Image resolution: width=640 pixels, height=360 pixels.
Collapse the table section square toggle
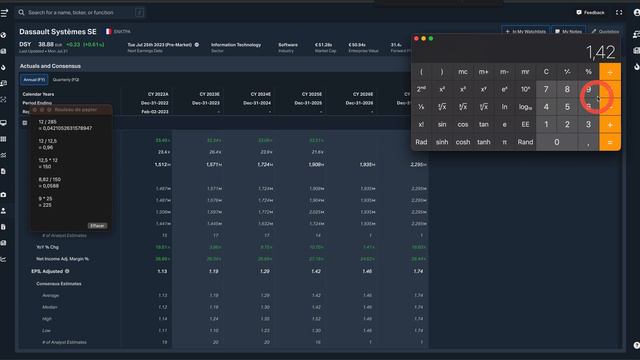pyautogui.click(x=25, y=123)
